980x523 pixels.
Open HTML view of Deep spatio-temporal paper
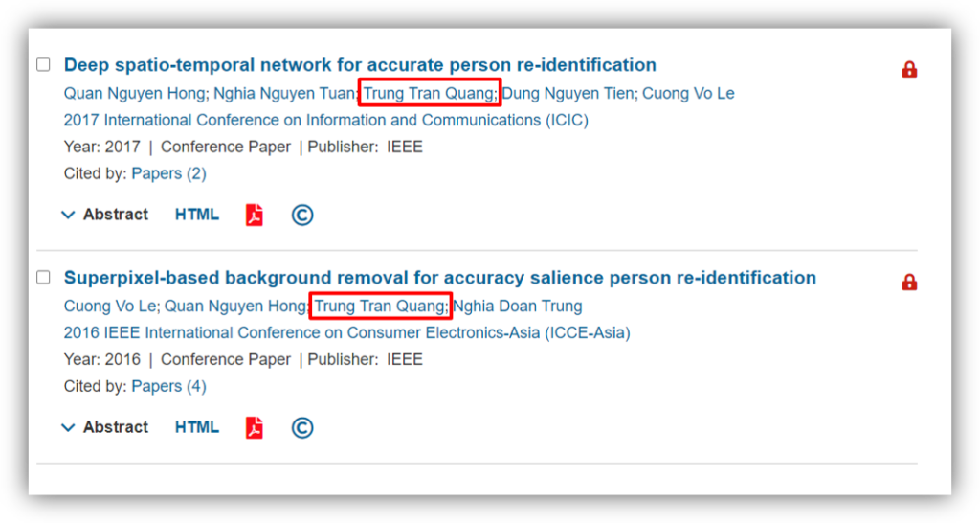click(x=197, y=215)
